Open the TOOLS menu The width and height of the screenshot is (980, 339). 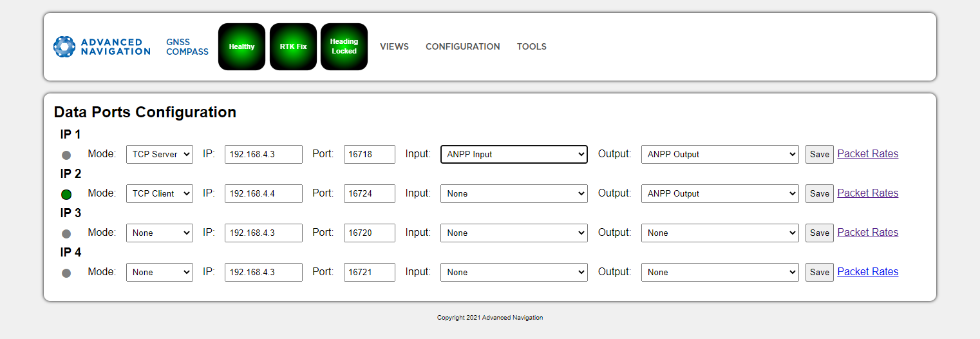[x=532, y=46]
